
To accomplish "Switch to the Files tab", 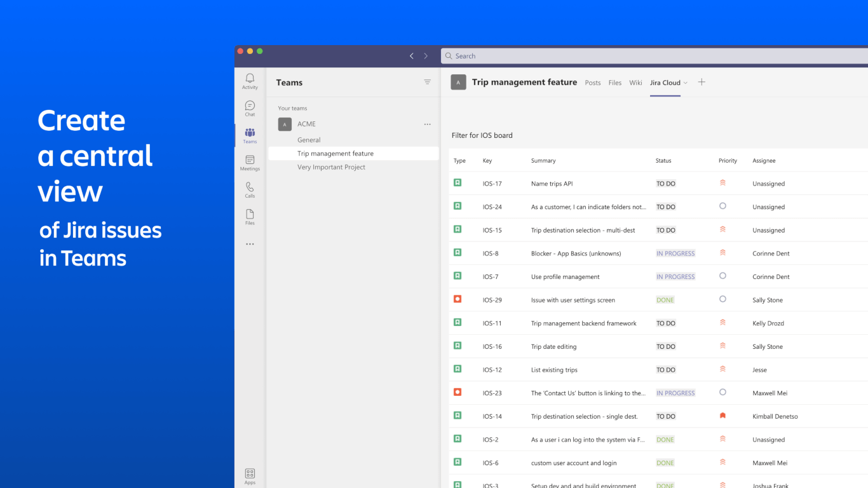I will coord(615,83).
